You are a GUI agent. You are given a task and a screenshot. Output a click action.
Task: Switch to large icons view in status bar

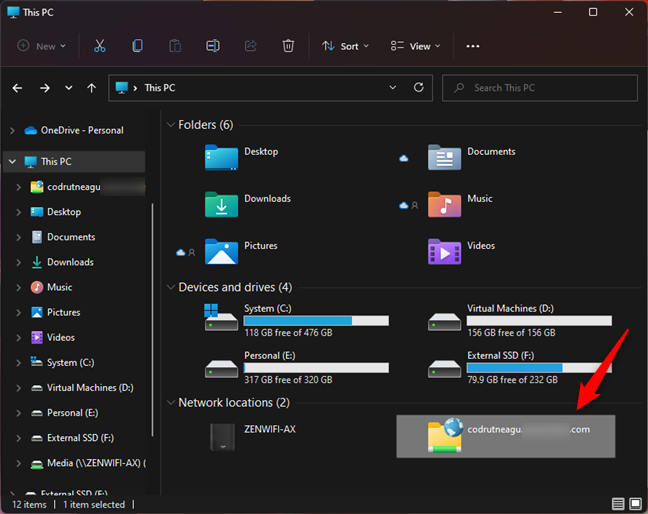[635, 504]
